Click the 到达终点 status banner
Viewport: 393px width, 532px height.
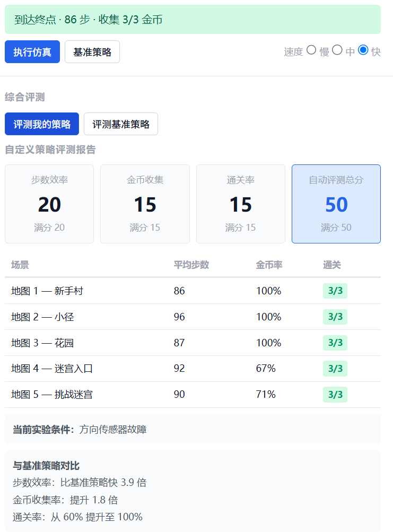pos(193,19)
